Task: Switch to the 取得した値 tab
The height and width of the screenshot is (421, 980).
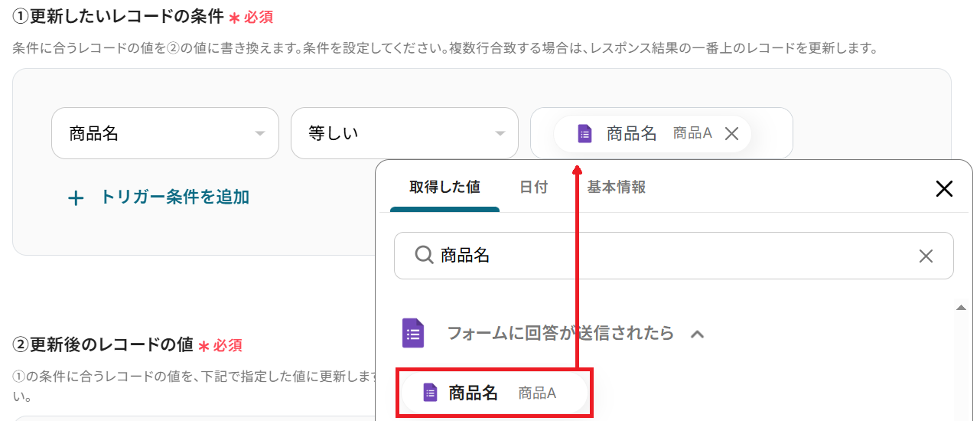Action: tap(444, 187)
